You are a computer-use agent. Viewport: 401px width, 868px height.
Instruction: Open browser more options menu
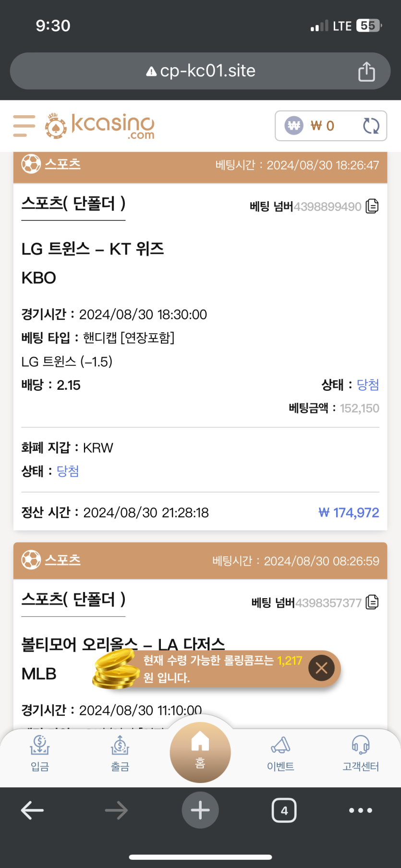point(361,810)
